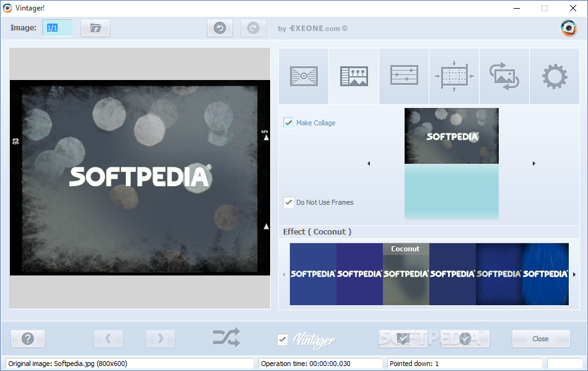
Task: Click the collage layout preview thumbnail
Action: point(452,164)
